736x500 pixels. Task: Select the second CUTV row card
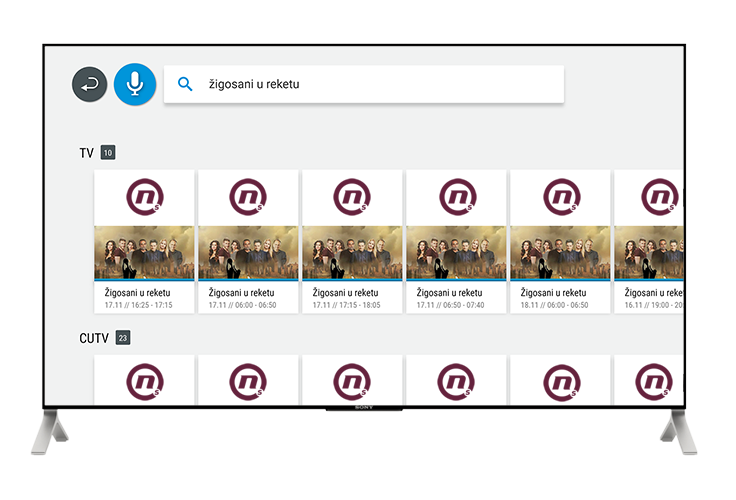tap(248, 381)
